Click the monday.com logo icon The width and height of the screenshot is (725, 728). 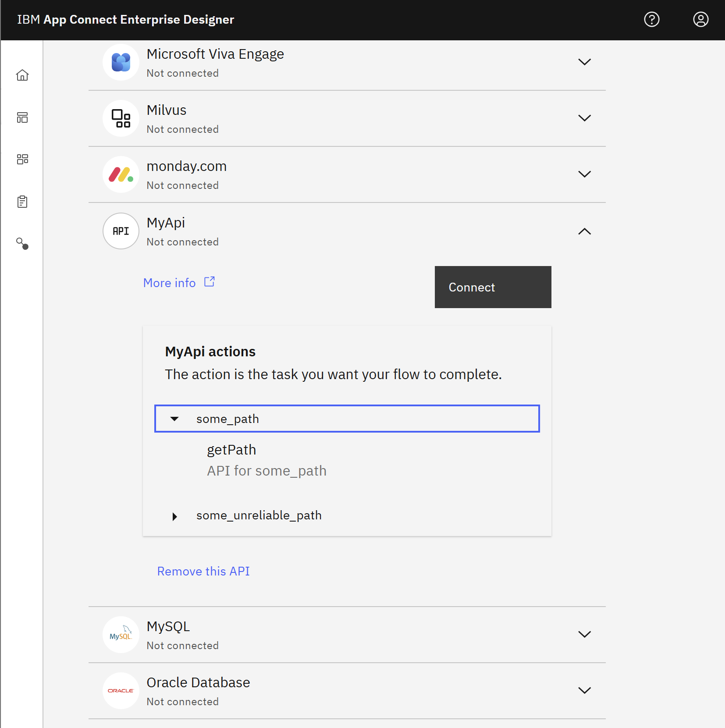121,174
